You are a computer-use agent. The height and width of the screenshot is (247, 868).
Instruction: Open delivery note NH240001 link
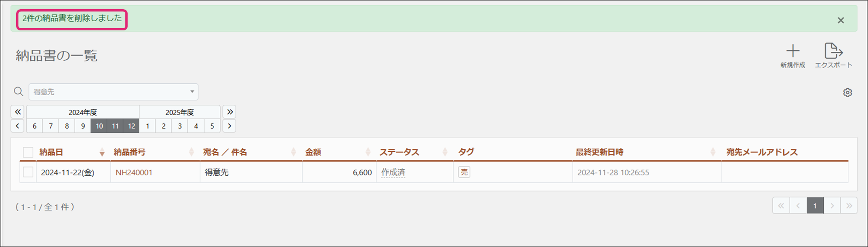tap(134, 172)
